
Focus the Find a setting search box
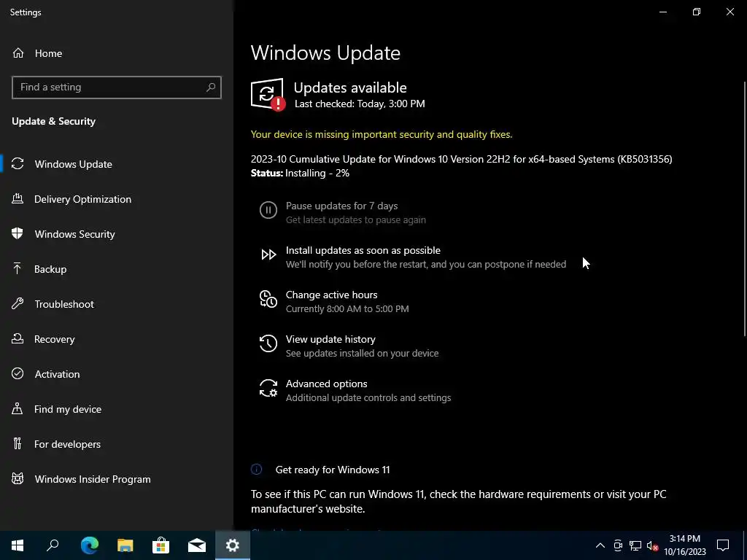(x=116, y=87)
